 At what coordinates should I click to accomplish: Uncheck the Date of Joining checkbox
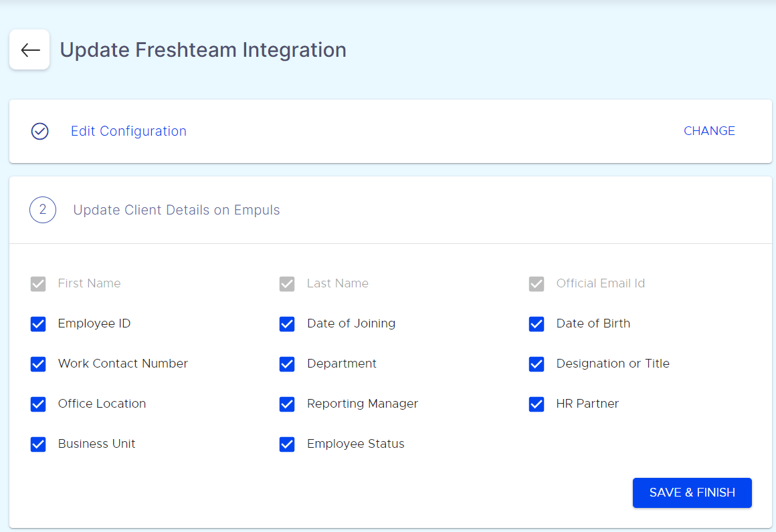click(287, 324)
